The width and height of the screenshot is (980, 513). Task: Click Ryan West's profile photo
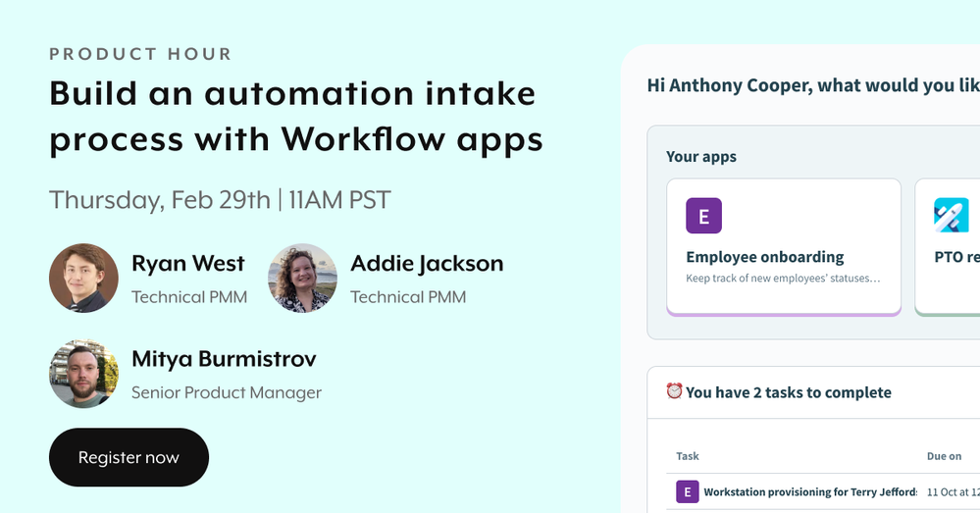83,278
